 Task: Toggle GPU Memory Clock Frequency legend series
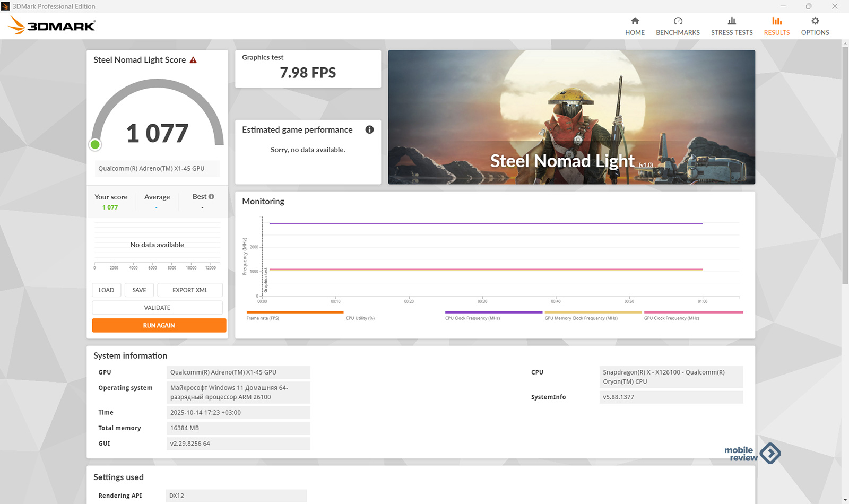pyautogui.click(x=581, y=318)
